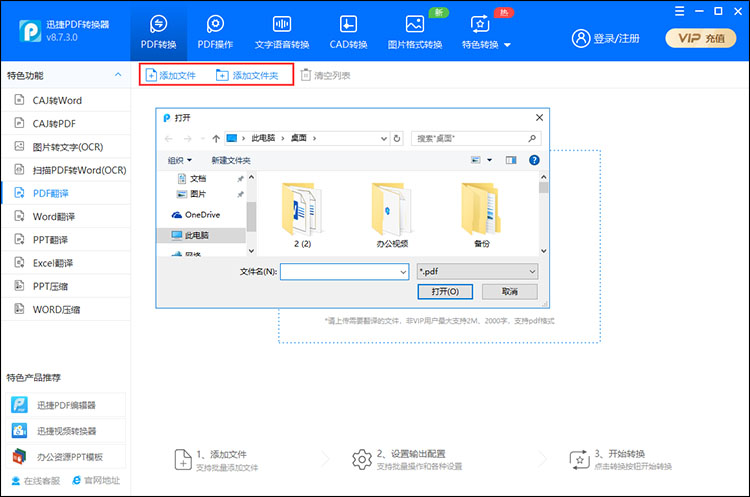Open PPT翻译 in the sidebar
This screenshot has height=497, width=750.
66,239
